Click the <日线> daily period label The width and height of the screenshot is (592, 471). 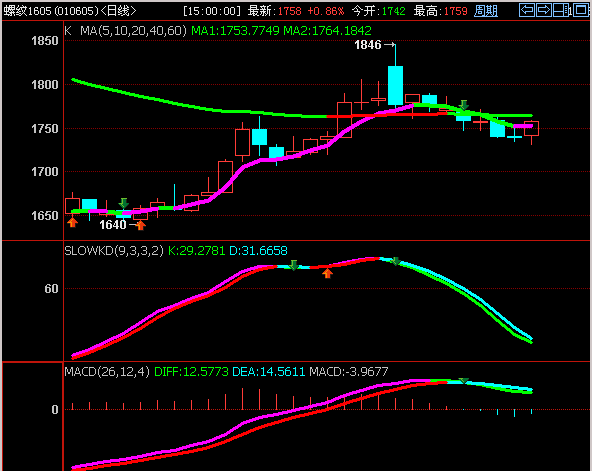(x=118, y=11)
